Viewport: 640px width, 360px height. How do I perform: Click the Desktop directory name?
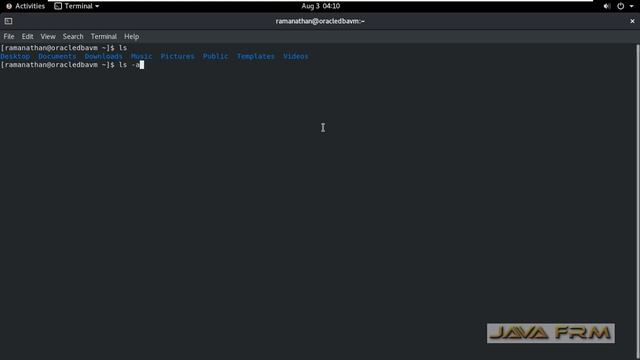pos(15,56)
